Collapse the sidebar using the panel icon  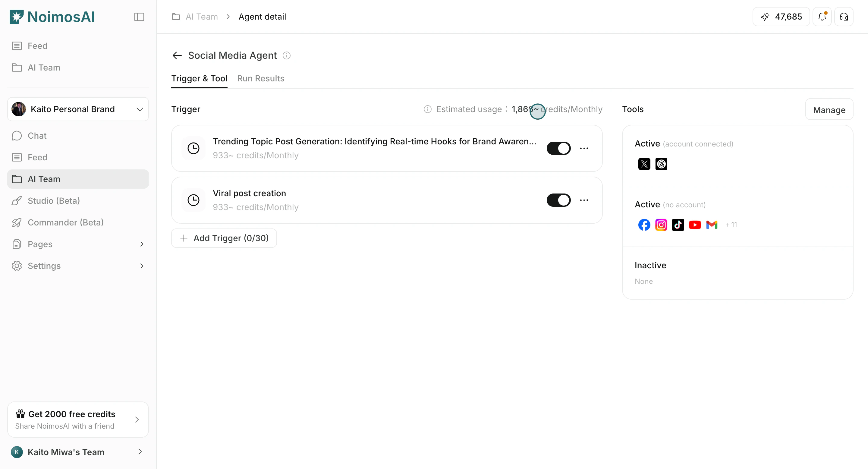[139, 17]
